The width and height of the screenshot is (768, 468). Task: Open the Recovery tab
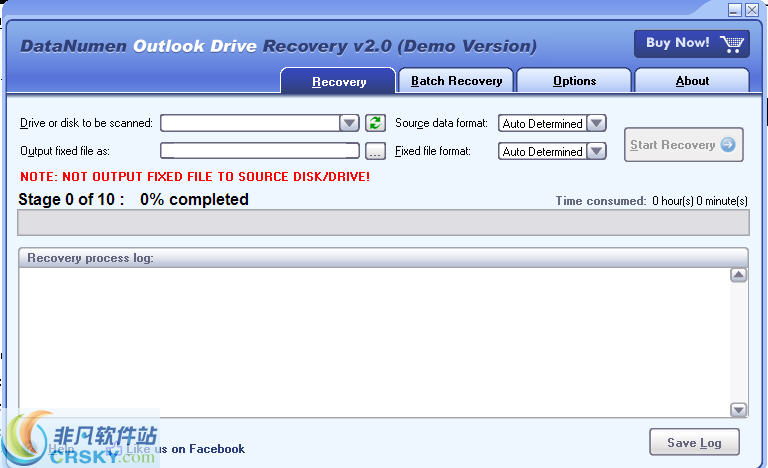tap(338, 81)
